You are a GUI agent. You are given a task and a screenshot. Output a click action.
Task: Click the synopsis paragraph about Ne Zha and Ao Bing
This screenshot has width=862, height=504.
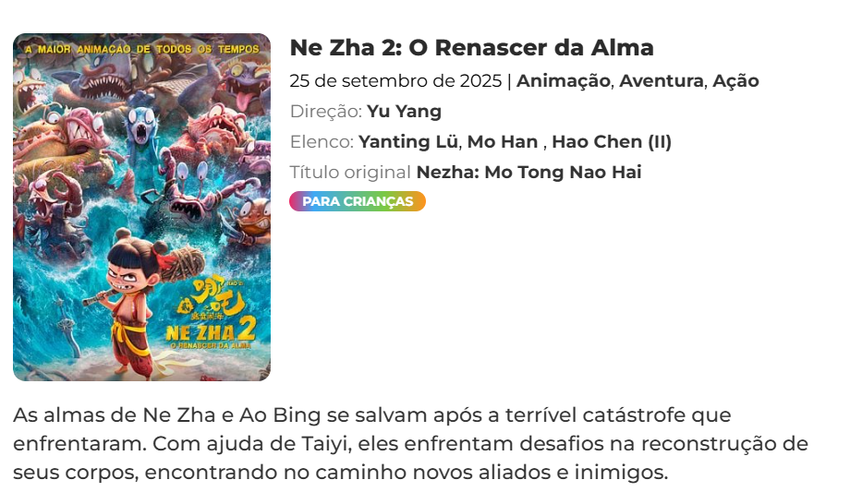click(410, 444)
